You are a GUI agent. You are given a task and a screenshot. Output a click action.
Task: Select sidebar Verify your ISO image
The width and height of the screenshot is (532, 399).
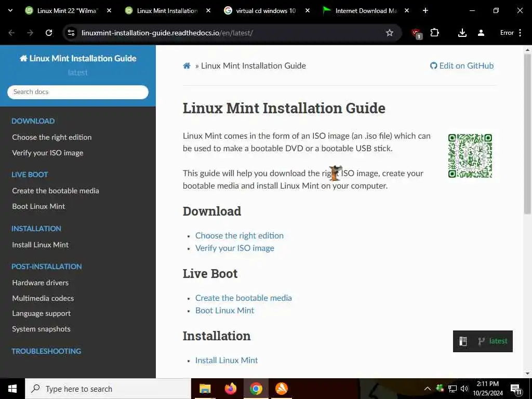pos(47,153)
